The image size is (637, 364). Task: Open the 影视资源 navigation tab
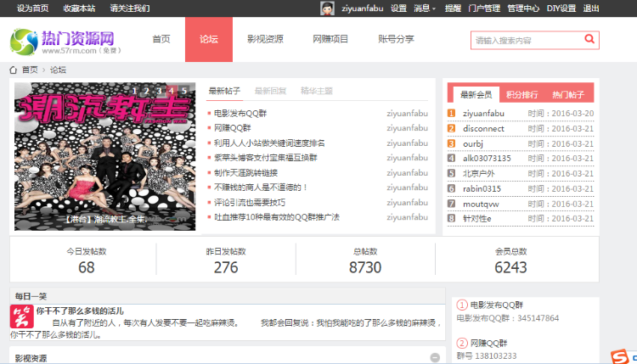click(265, 39)
